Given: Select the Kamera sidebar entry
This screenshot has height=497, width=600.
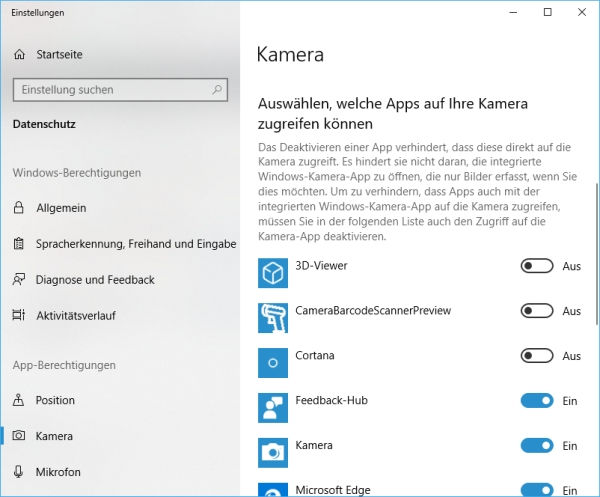Looking at the screenshot, I should 54,436.
